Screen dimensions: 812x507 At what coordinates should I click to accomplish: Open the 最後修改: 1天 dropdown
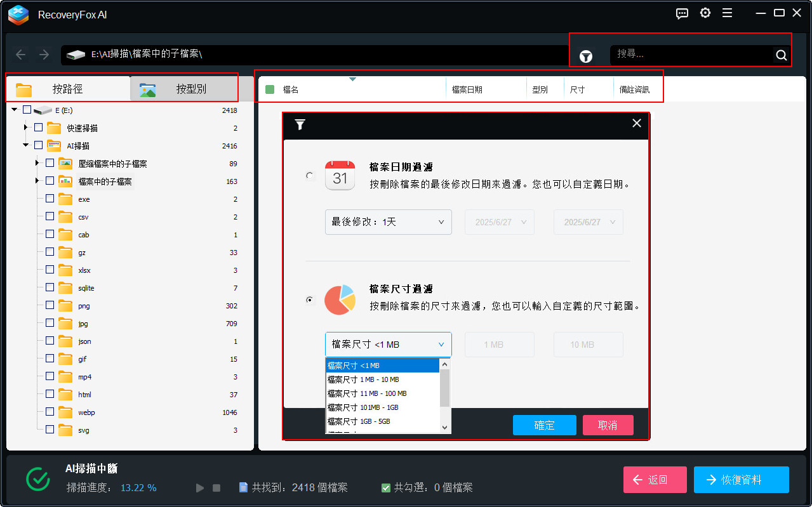pyautogui.click(x=388, y=222)
